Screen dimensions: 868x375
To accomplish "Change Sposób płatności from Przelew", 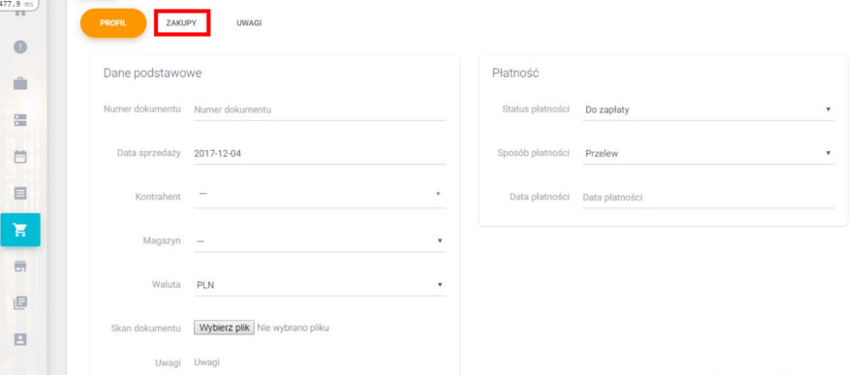I will 708,153.
